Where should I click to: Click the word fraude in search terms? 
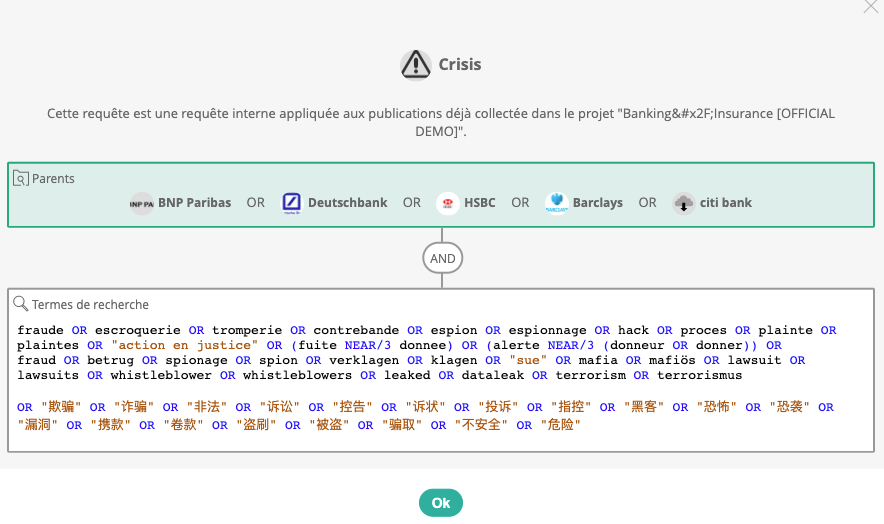(40, 330)
